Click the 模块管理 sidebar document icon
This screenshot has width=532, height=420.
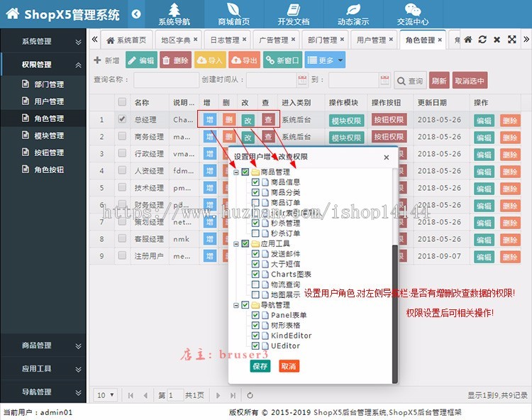point(26,136)
